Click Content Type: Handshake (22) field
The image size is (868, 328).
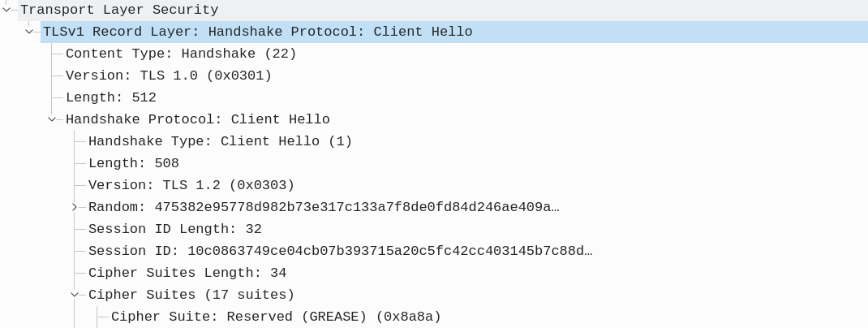tap(181, 54)
